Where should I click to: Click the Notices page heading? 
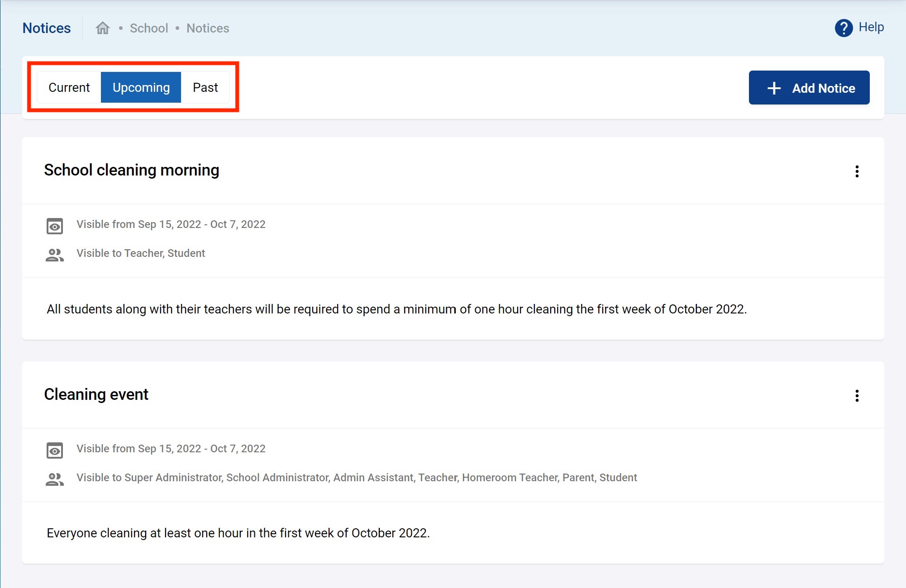(47, 28)
